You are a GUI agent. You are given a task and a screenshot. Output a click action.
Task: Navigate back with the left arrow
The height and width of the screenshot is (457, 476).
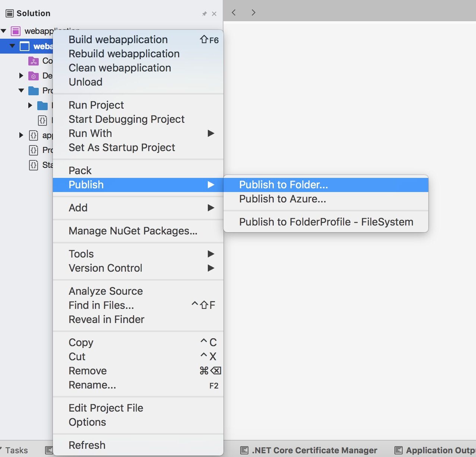(x=234, y=13)
